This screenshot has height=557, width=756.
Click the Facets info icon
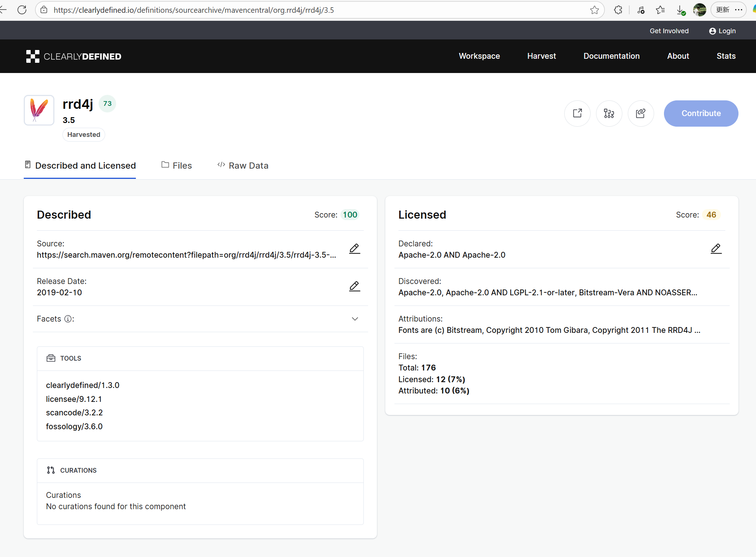(68, 319)
